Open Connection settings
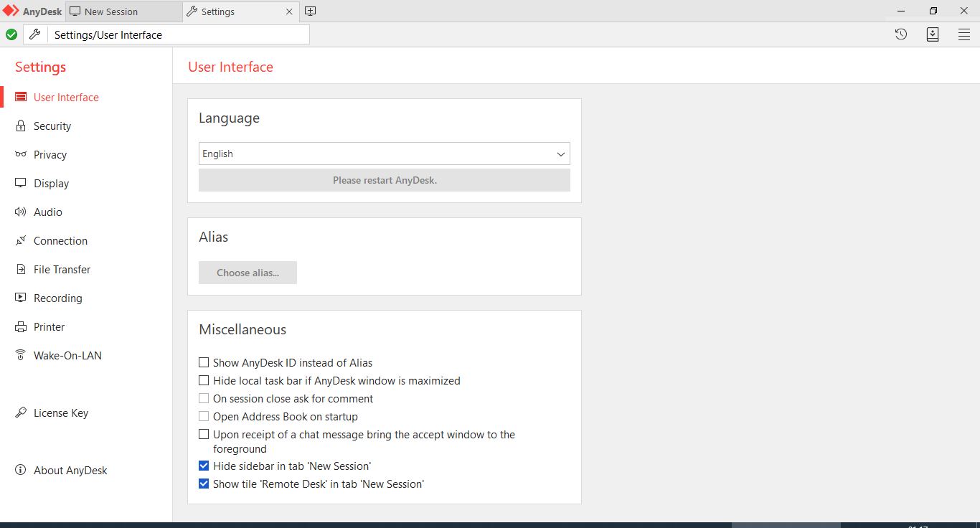 (60, 241)
